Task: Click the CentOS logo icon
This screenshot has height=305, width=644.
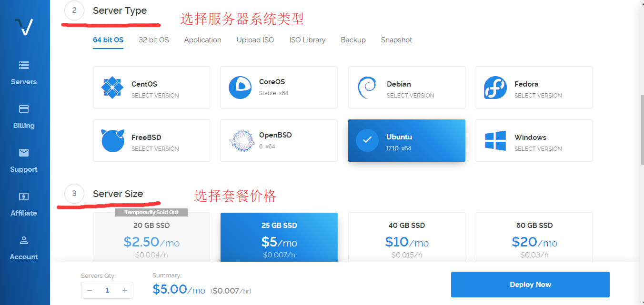Action: [x=112, y=88]
